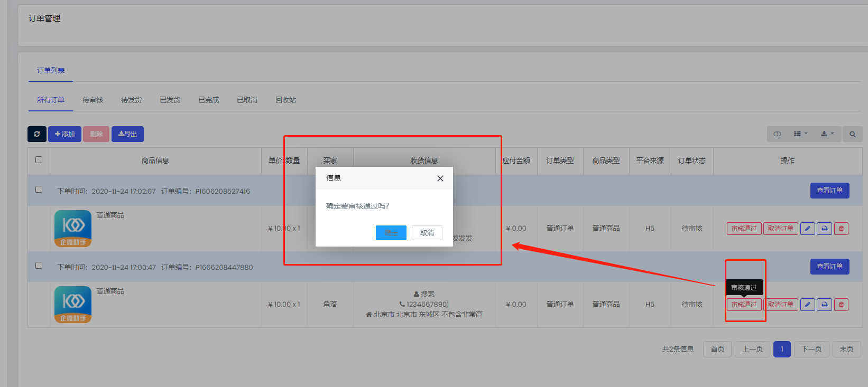This screenshot has height=387, width=868.
Task: Select the checkbox for order PI606208527416
Action: (x=39, y=189)
